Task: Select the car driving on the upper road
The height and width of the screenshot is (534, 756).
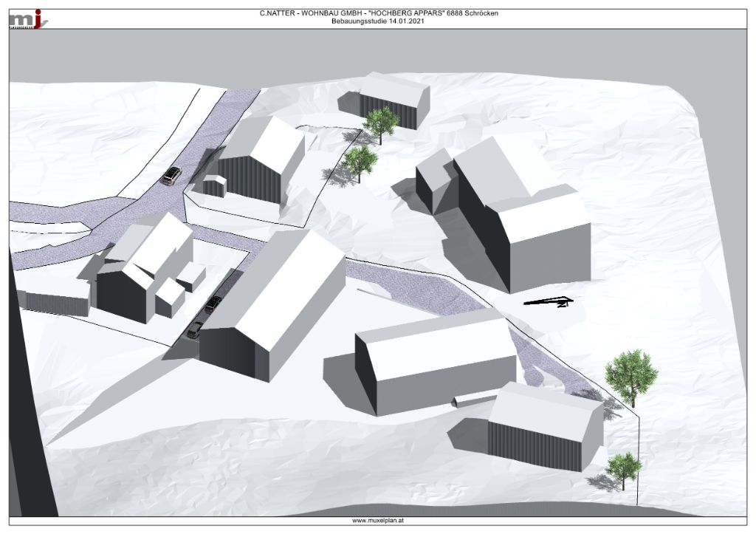Action: [171, 175]
